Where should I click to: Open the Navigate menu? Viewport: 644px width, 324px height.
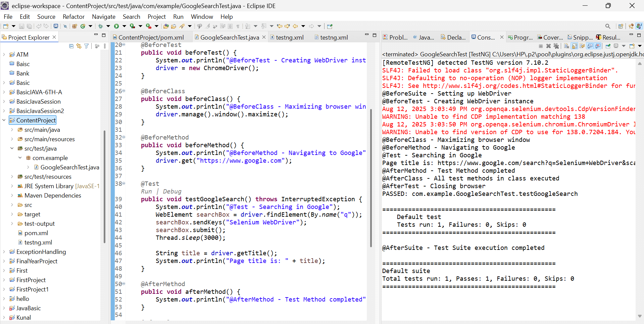pyautogui.click(x=104, y=16)
